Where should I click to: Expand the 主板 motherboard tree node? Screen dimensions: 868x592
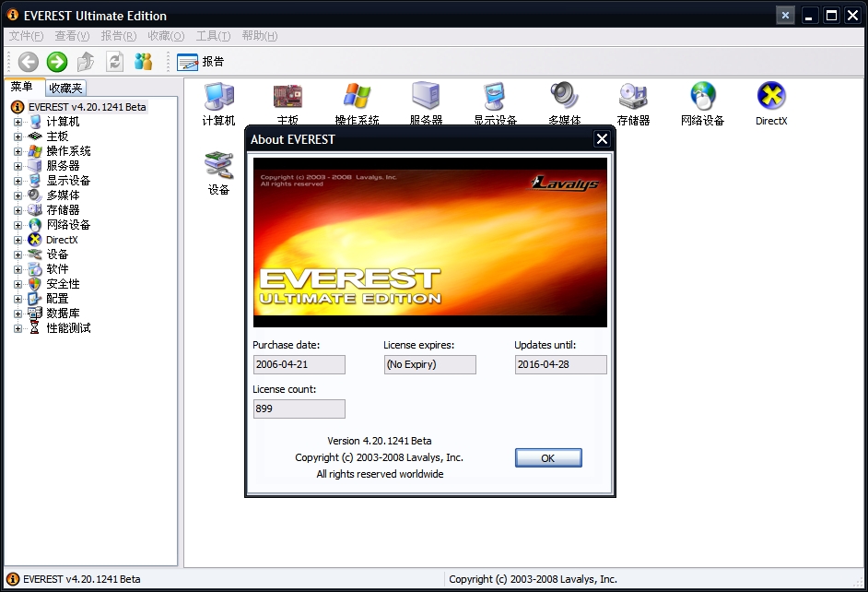(x=18, y=136)
